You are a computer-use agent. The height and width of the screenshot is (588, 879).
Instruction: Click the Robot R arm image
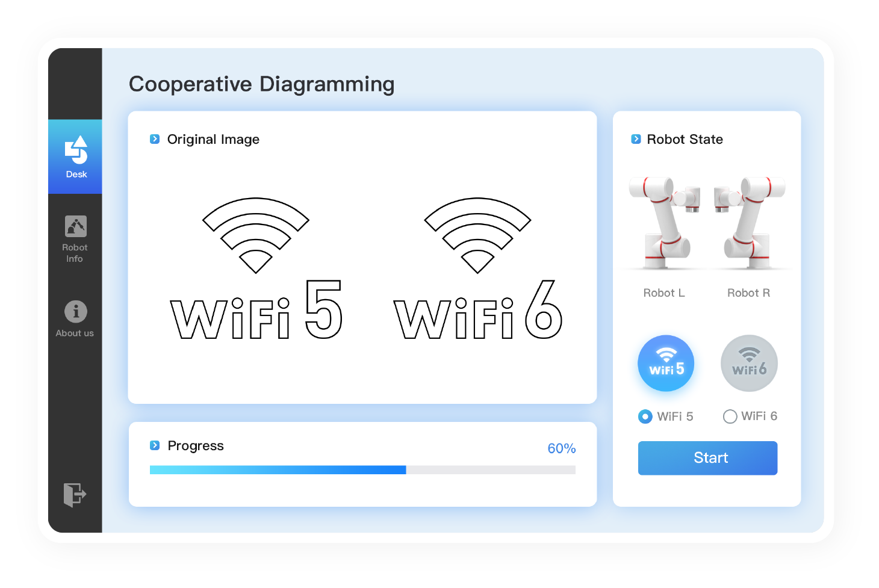coord(749,223)
